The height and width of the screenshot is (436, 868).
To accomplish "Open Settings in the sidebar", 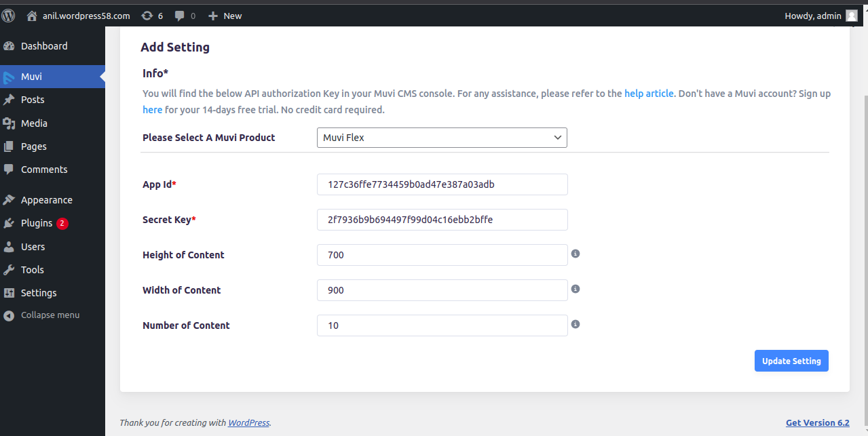I will point(39,293).
